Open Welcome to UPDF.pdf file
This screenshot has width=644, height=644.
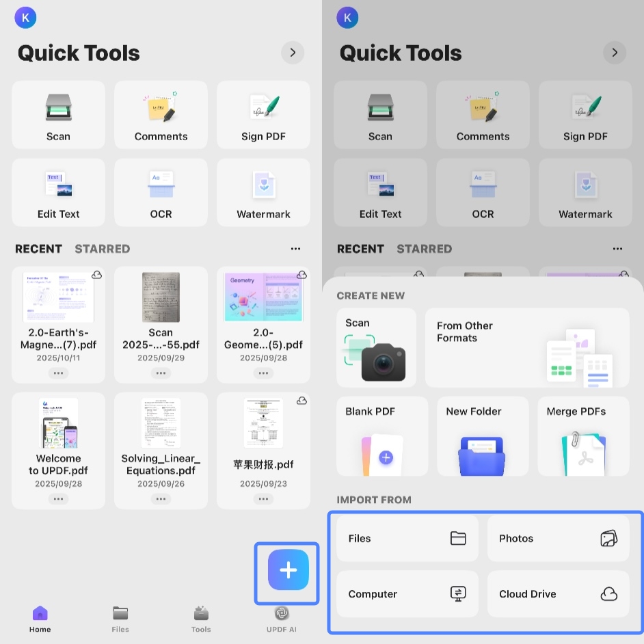tap(58, 451)
